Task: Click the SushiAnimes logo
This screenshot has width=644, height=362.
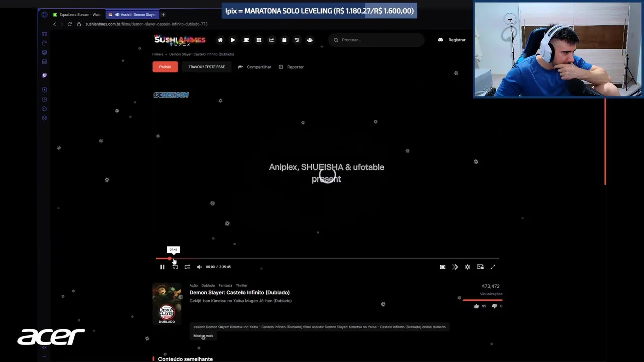Action: tap(180, 40)
